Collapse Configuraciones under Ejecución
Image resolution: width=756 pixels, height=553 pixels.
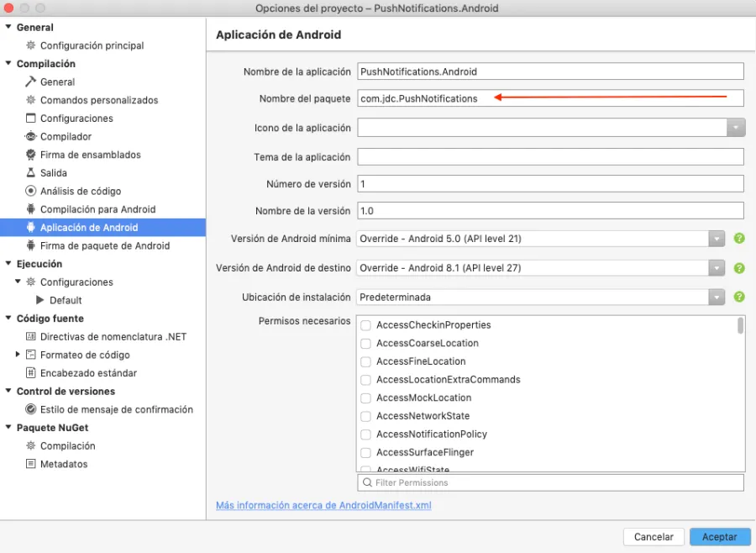(18, 282)
